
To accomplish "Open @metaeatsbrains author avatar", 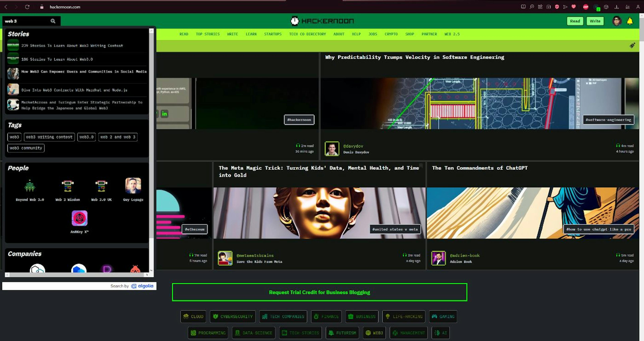I will coord(225,258).
